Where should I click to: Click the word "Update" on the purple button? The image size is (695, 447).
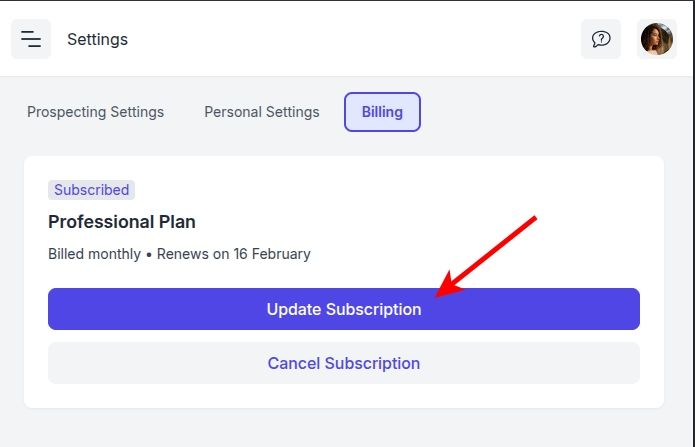tap(294, 310)
